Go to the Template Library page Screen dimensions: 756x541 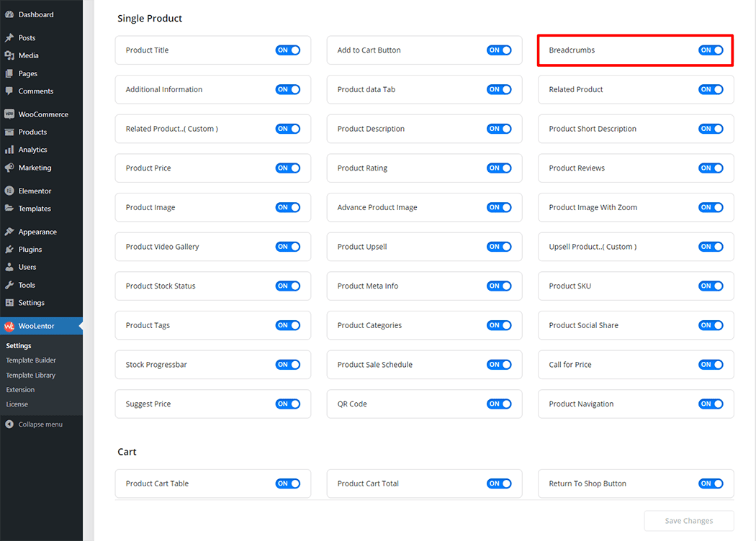click(31, 376)
